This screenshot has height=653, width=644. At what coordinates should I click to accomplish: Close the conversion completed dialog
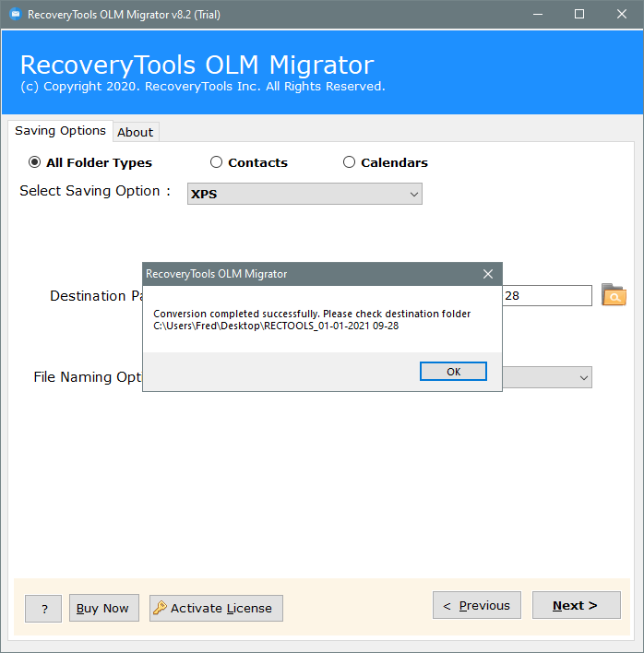point(488,274)
